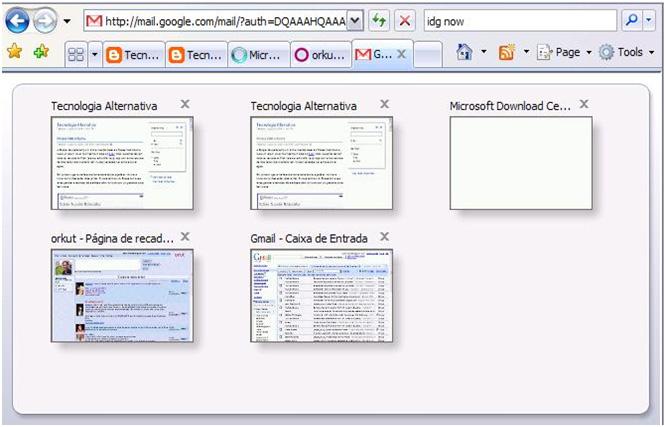Switch to the orku... tab
The width and height of the screenshot is (666, 427).
tap(322, 54)
